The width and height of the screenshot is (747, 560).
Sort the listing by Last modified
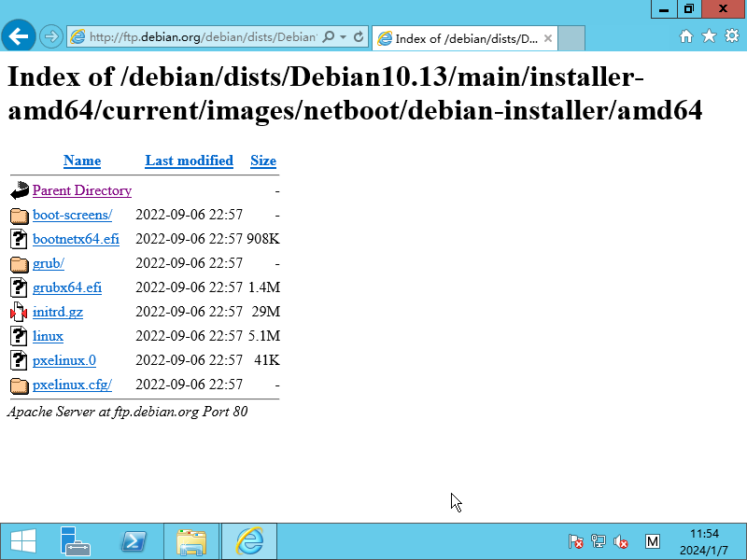click(190, 161)
